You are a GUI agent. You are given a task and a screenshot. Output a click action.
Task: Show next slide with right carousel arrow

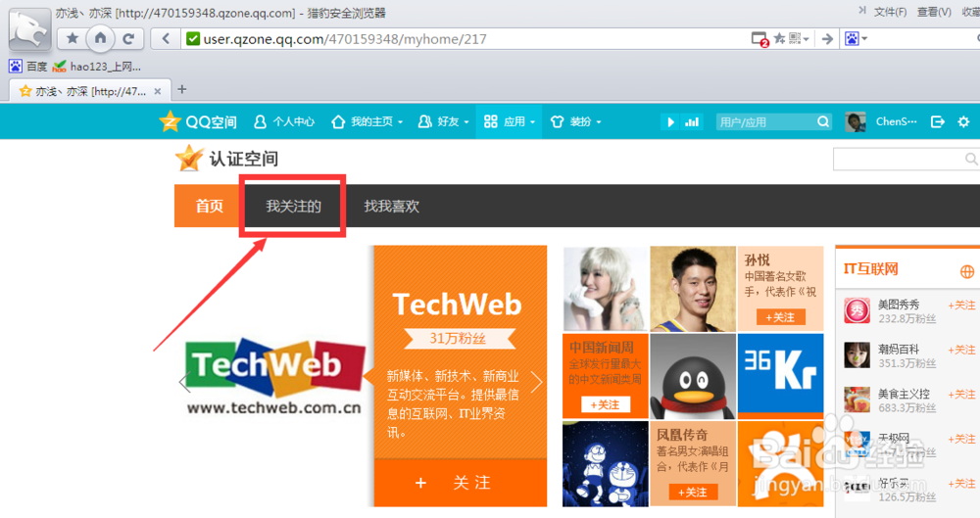tap(536, 382)
